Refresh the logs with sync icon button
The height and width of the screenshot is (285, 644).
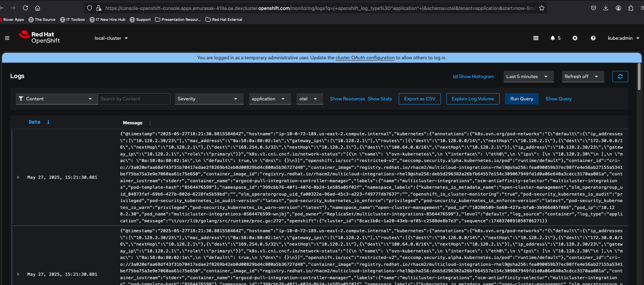(620, 76)
